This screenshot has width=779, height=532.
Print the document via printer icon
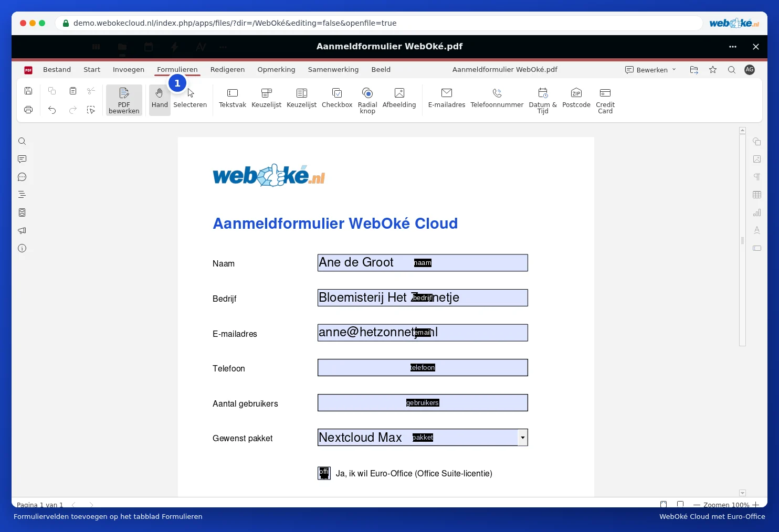(28, 110)
